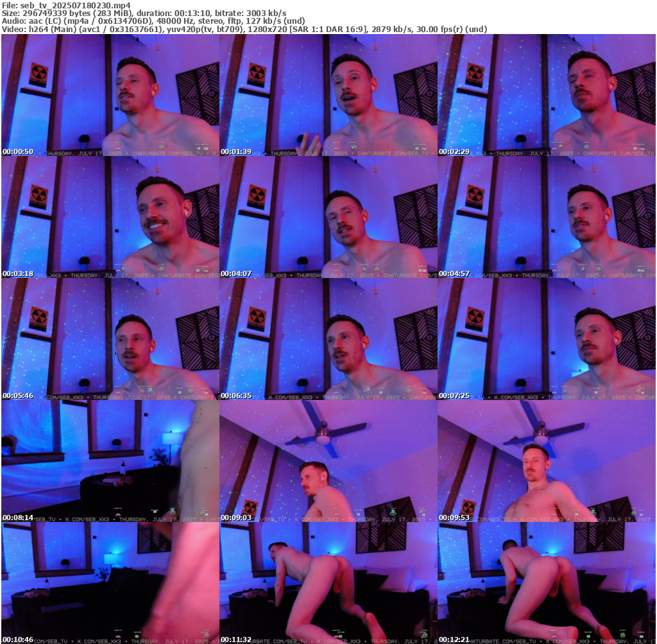Select the thumbnail at timestamp 00:02:29

pyautogui.click(x=547, y=95)
